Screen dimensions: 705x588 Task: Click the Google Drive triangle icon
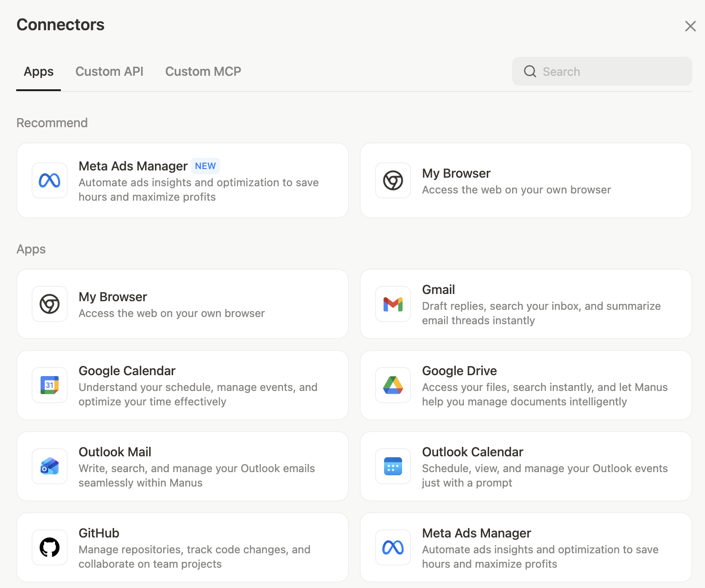tap(393, 385)
